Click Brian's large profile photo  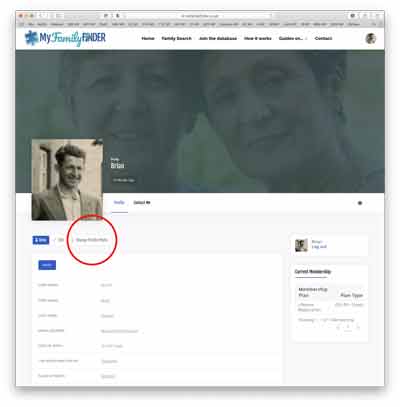point(67,180)
